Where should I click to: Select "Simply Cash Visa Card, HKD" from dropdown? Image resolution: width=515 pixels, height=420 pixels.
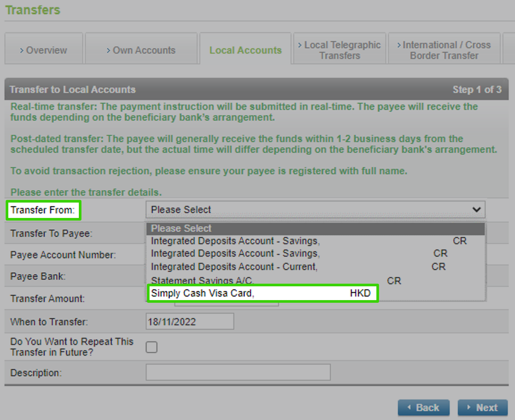pyautogui.click(x=260, y=293)
